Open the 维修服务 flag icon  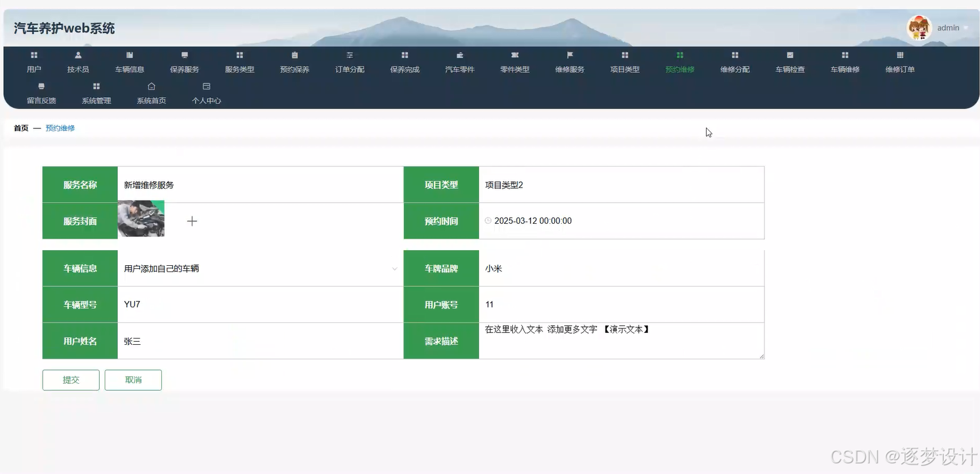[x=570, y=55]
